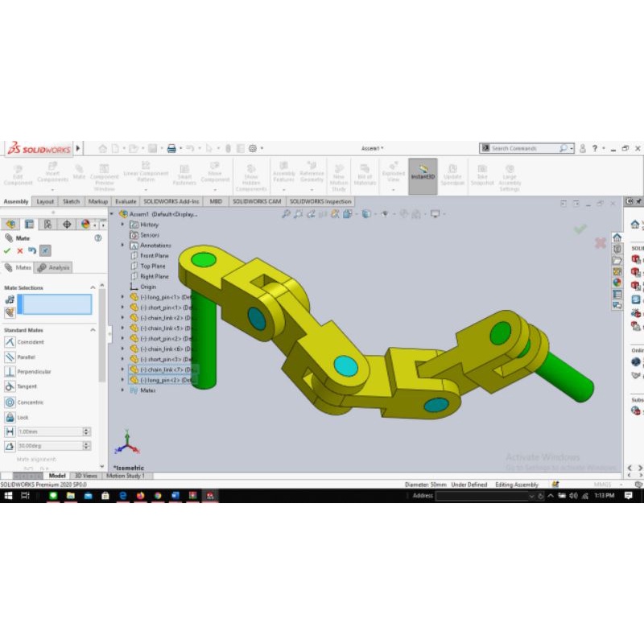
Task: Toggle the keep-visible pin in Mate panel
Action: tap(45, 250)
